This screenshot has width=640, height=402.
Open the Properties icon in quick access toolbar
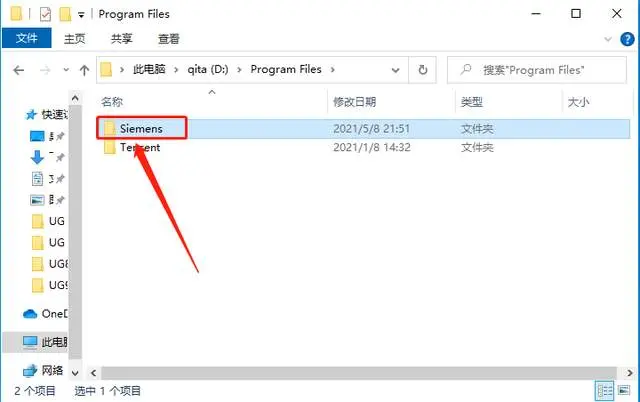pos(45,15)
